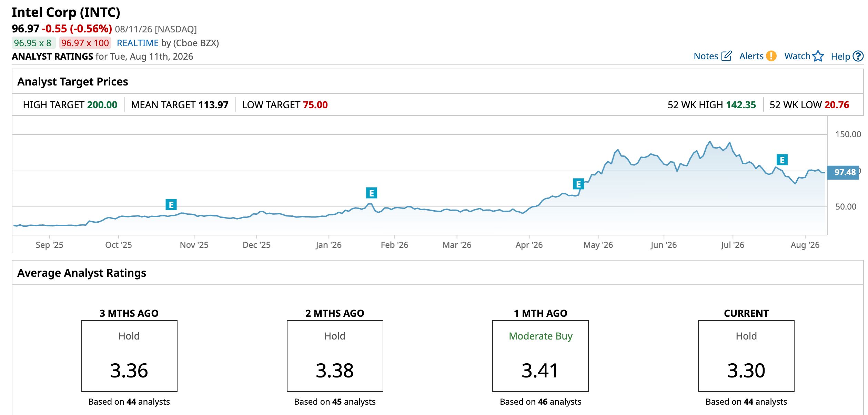Click the Feb '26 axis label
This screenshot has width=868, height=415.
click(x=394, y=245)
